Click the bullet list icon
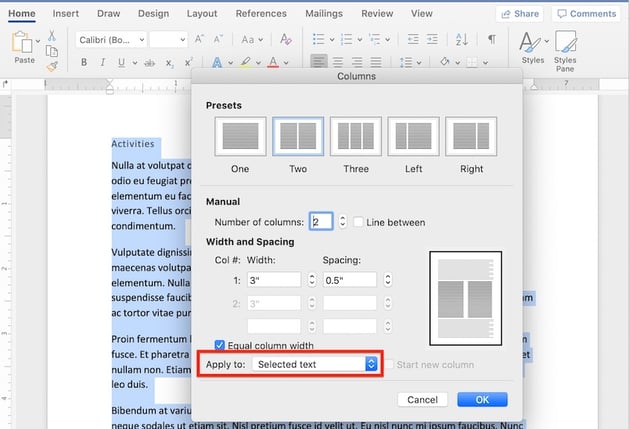This screenshot has height=429, width=630. point(319,39)
